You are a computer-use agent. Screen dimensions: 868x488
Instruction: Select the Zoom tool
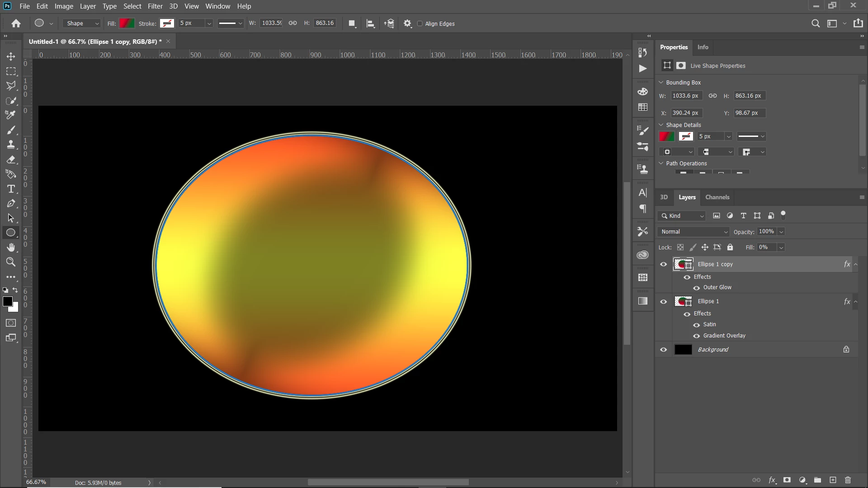point(11,262)
